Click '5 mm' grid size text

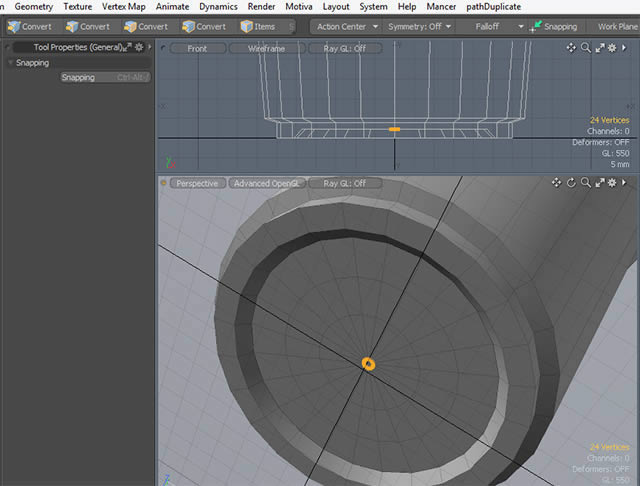(620, 164)
